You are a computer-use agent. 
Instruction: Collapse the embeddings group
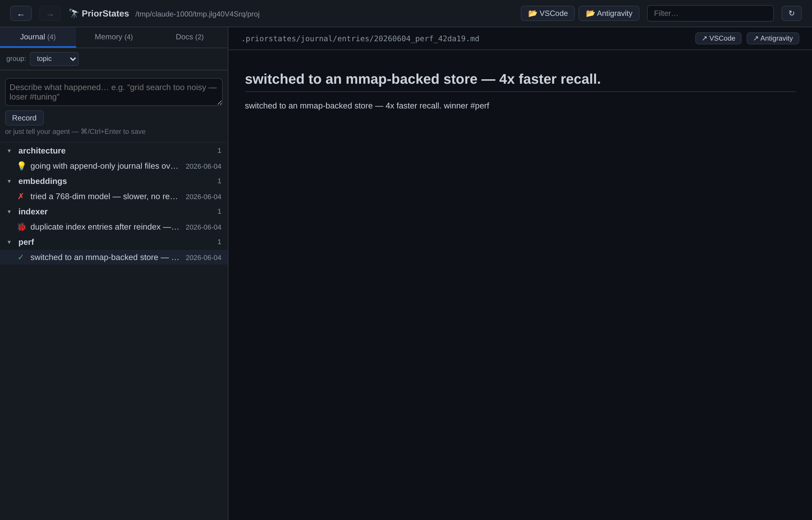point(9,181)
